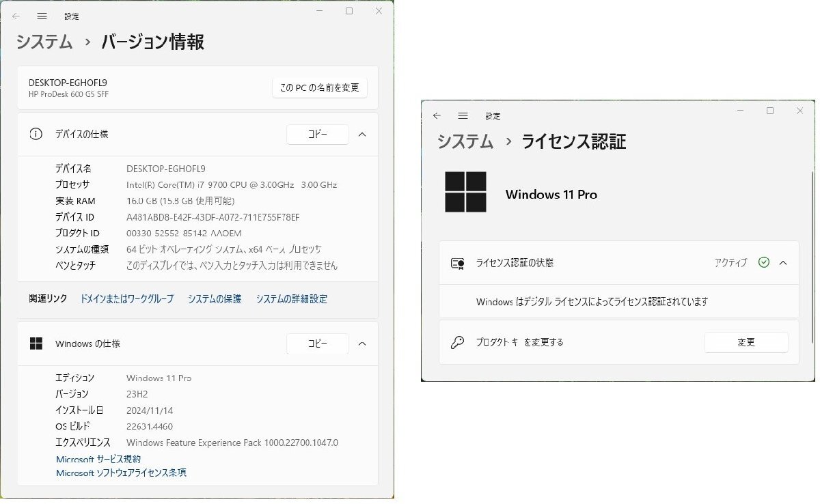Open Microsoft ソフトウェアライセンス条項 link
This screenshot has height=504, width=820.
pyautogui.click(x=121, y=473)
